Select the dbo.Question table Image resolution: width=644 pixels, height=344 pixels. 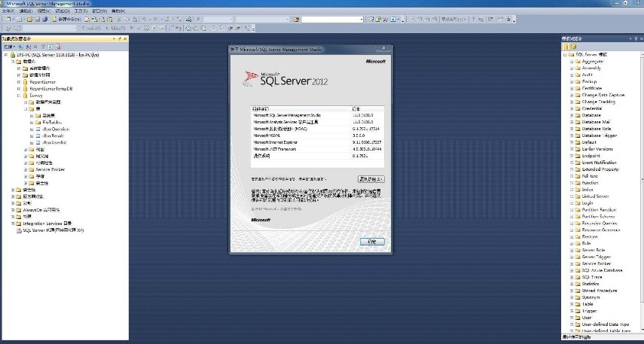(56, 129)
